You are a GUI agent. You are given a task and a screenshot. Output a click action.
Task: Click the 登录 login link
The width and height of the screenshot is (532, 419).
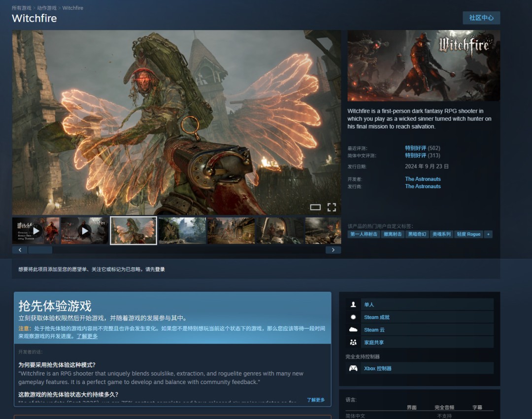click(x=160, y=269)
